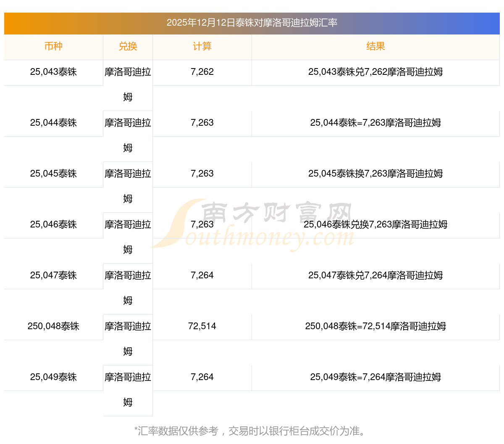Click result text 25,044泰铢=7,263摩洛哥迪拉姆

375,123
